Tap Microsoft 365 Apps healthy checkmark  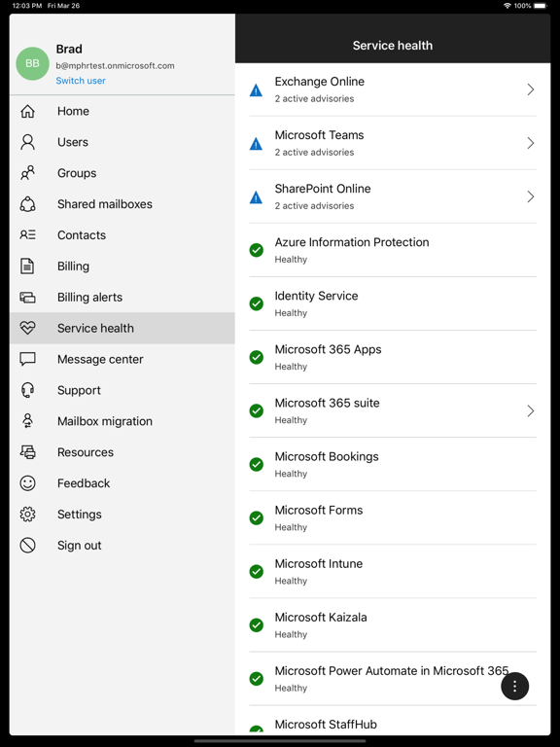257,357
